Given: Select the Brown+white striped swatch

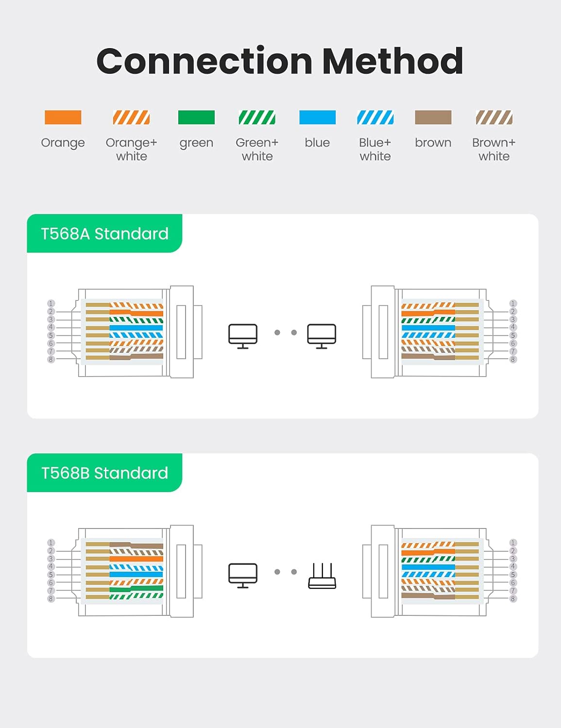Looking at the screenshot, I should [x=494, y=117].
